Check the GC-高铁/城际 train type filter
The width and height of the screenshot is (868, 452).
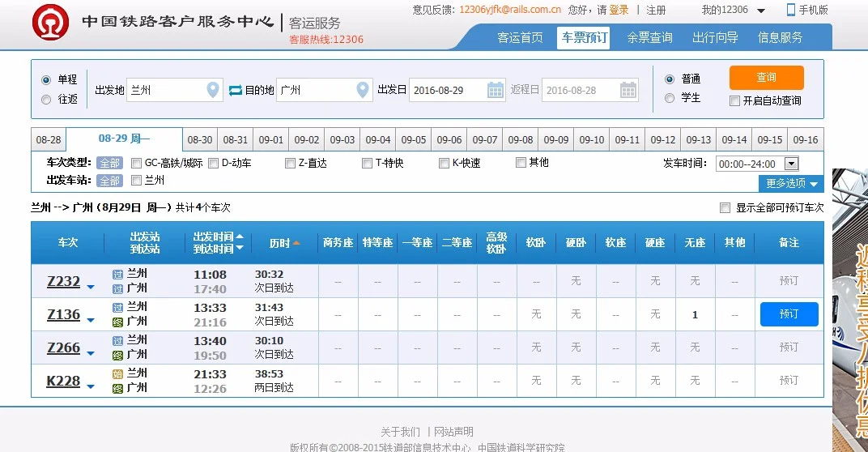(x=136, y=163)
